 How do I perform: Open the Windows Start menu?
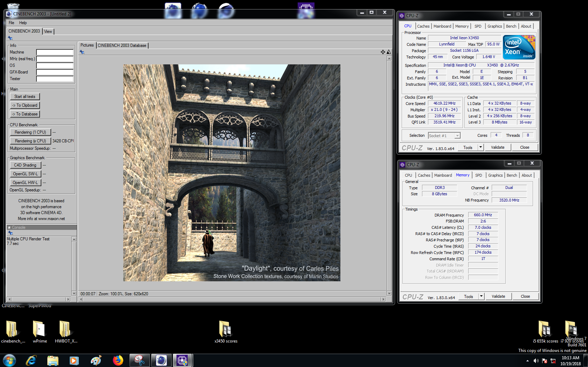tap(9, 360)
